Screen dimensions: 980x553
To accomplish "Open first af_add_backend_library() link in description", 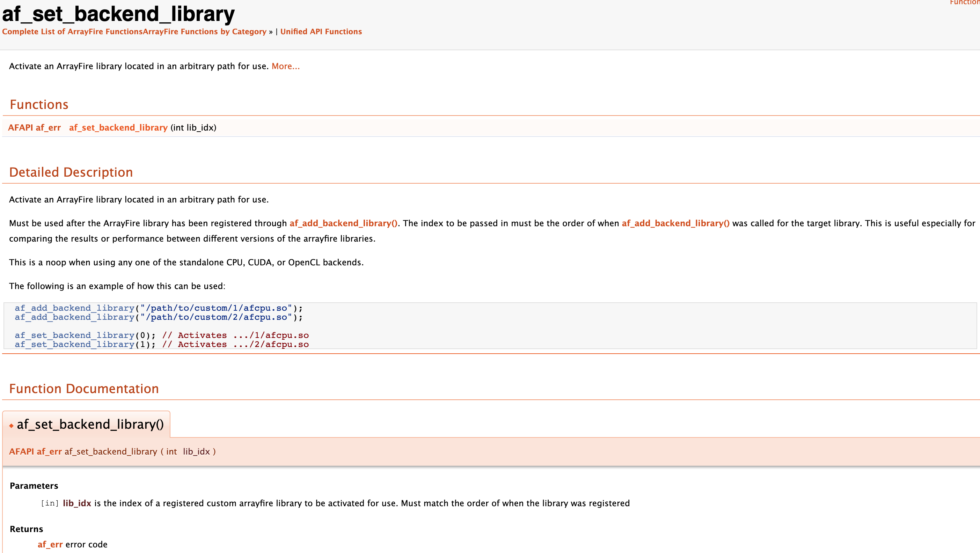I will click(343, 223).
